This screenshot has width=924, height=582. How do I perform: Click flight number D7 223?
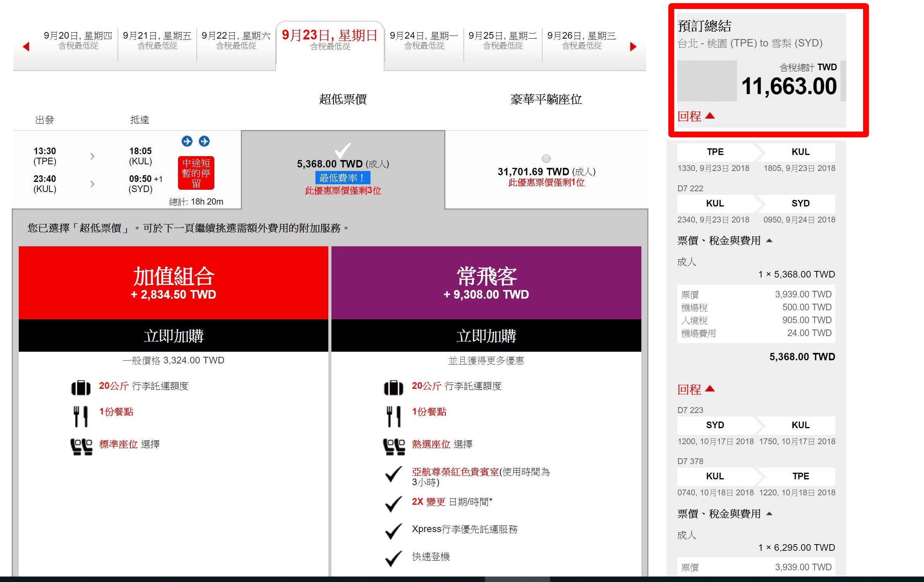tap(690, 410)
